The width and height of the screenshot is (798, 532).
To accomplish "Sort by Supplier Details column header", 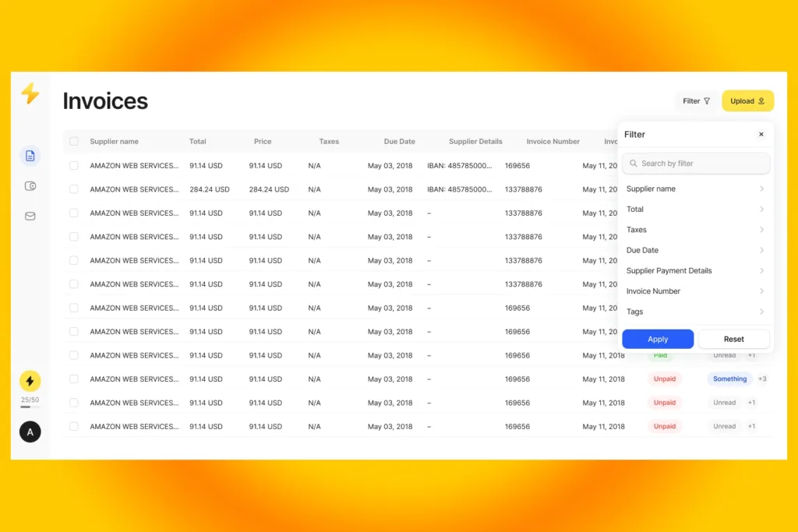I will [x=475, y=142].
